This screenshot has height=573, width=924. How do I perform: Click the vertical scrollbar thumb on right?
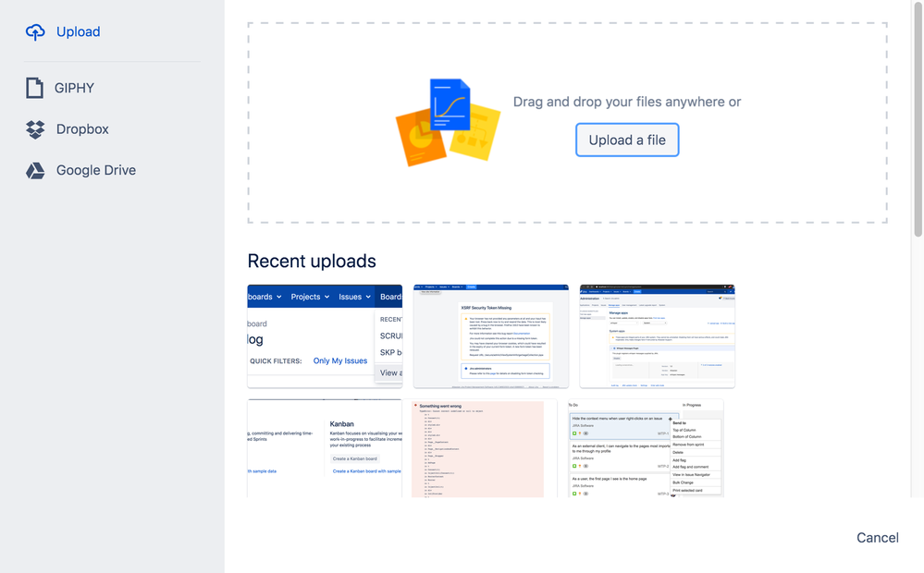(x=918, y=117)
